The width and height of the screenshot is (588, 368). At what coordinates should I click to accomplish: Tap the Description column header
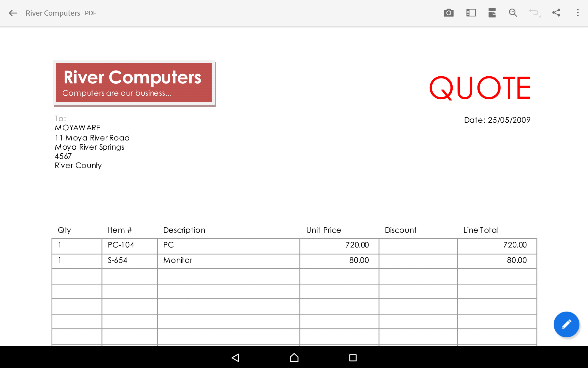(x=184, y=230)
